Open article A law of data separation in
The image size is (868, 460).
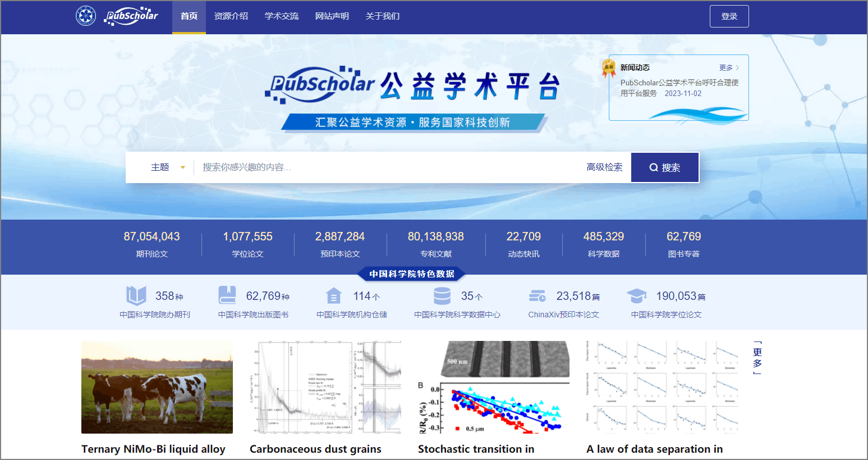point(654,449)
